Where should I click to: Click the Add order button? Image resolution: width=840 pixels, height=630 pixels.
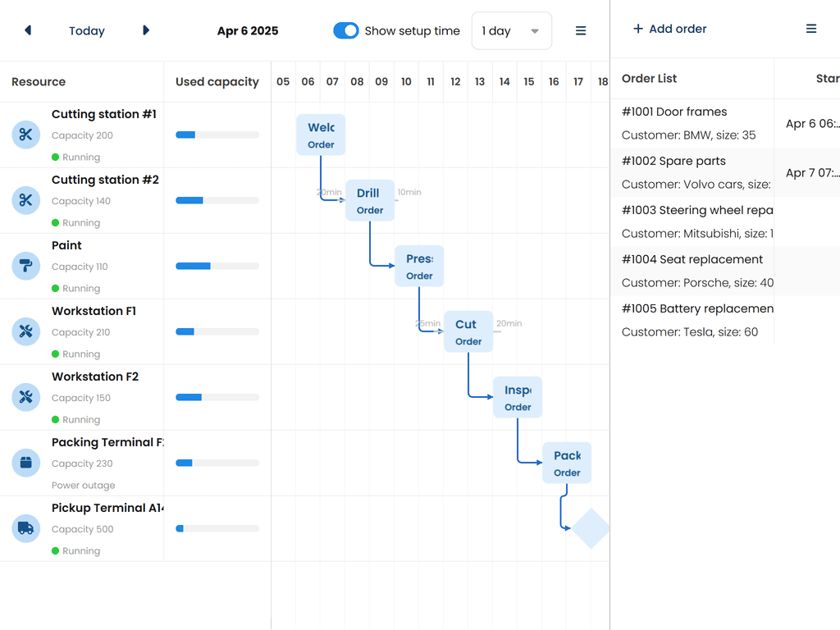pyautogui.click(x=669, y=28)
